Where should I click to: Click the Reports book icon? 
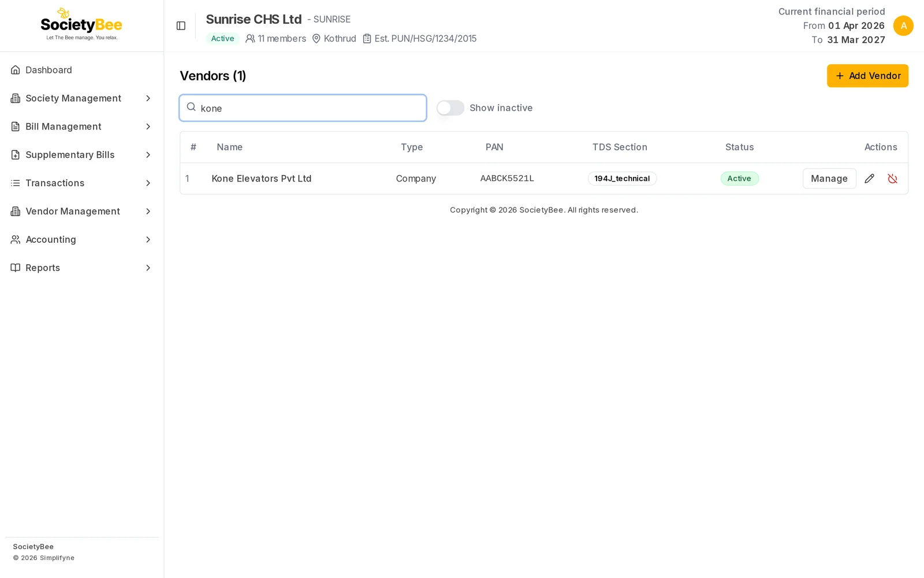[16, 268]
